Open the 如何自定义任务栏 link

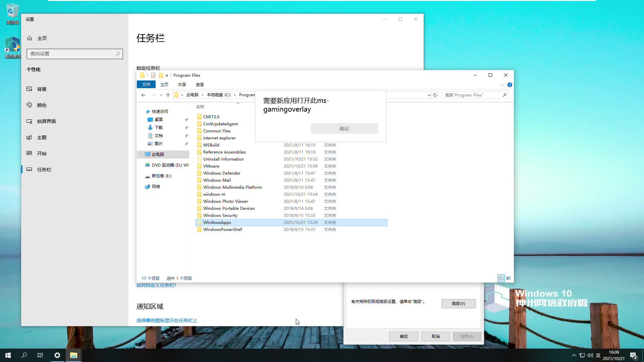click(x=156, y=285)
